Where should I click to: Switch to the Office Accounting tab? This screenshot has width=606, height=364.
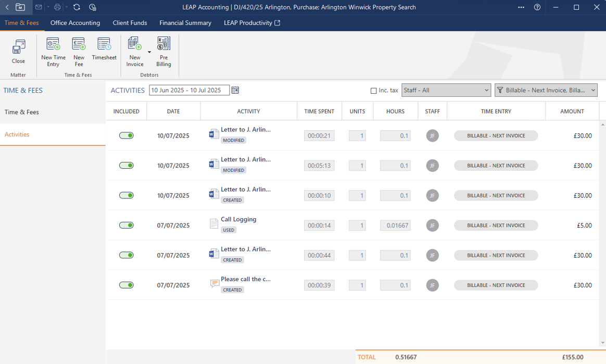pos(75,23)
